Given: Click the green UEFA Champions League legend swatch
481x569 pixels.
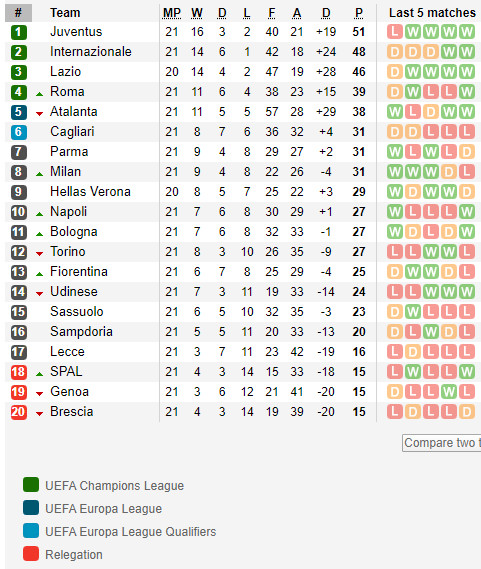Looking at the screenshot, I should point(31,485).
